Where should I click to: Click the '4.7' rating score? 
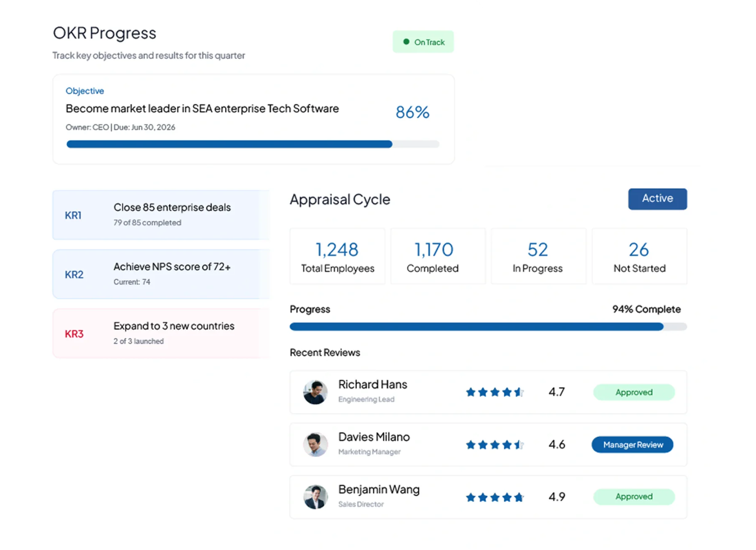[556, 392]
